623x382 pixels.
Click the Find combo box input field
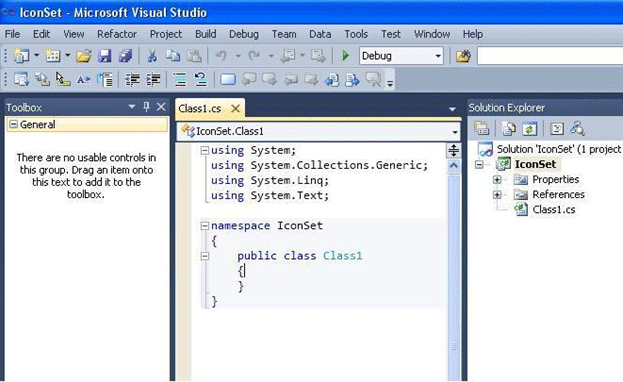550,56
